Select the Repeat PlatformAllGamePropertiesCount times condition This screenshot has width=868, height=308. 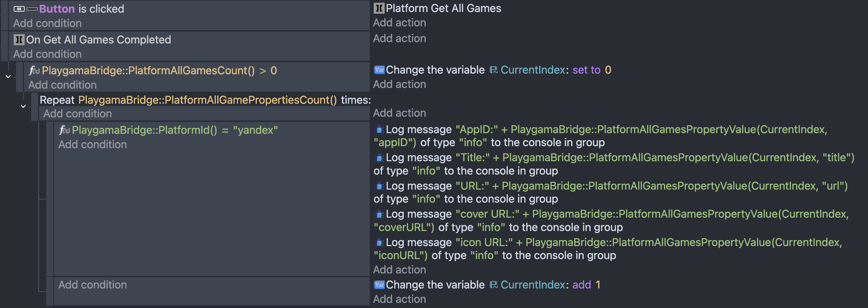pos(205,100)
